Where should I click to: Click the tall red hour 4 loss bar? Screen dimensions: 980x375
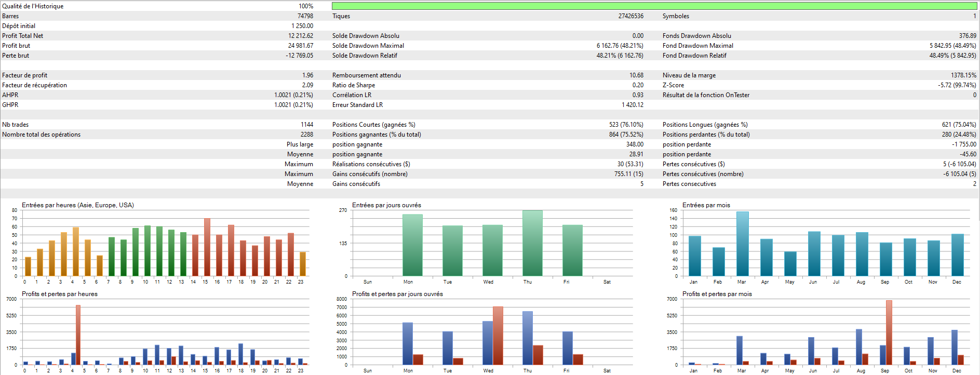pyautogui.click(x=78, y=335)
